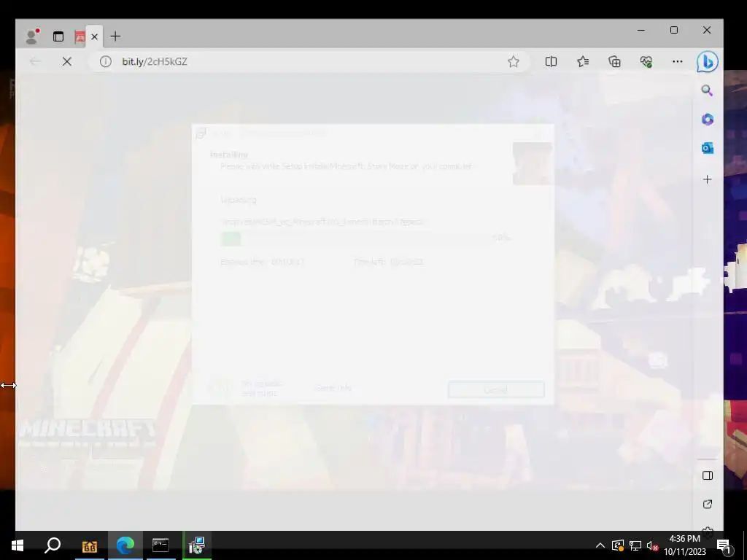Open taskbar search magnifier
747x560 pixels.
53,545
